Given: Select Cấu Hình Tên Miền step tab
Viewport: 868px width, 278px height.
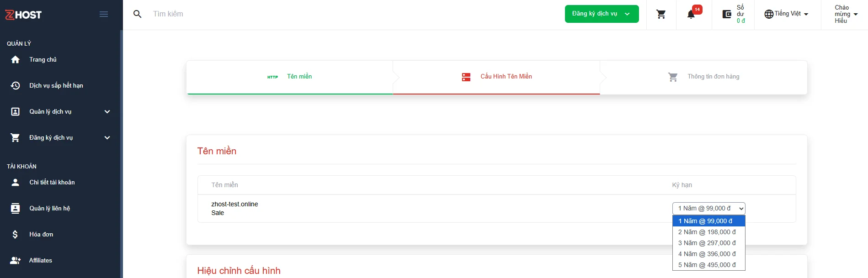Looking at the screenshot, I should 496,77.
